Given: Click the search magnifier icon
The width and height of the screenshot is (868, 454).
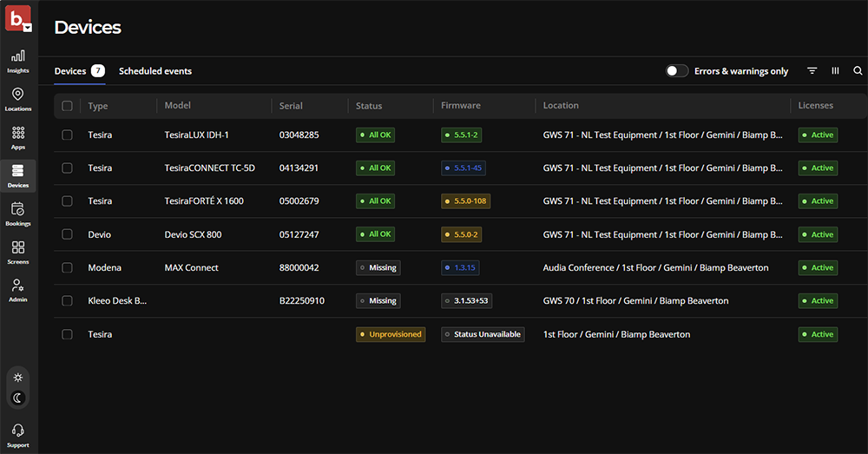Looking at the screenshot, I should (x=858, y=71).
